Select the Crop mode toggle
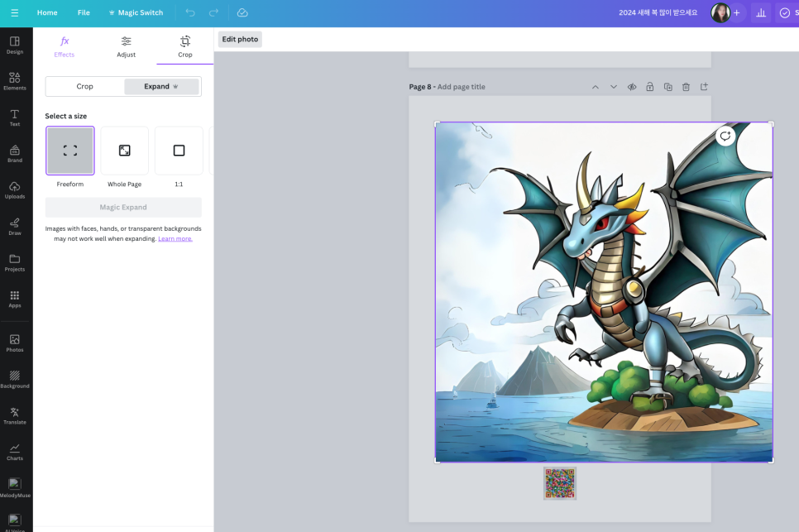799x532 pixels. pos(84,87)
